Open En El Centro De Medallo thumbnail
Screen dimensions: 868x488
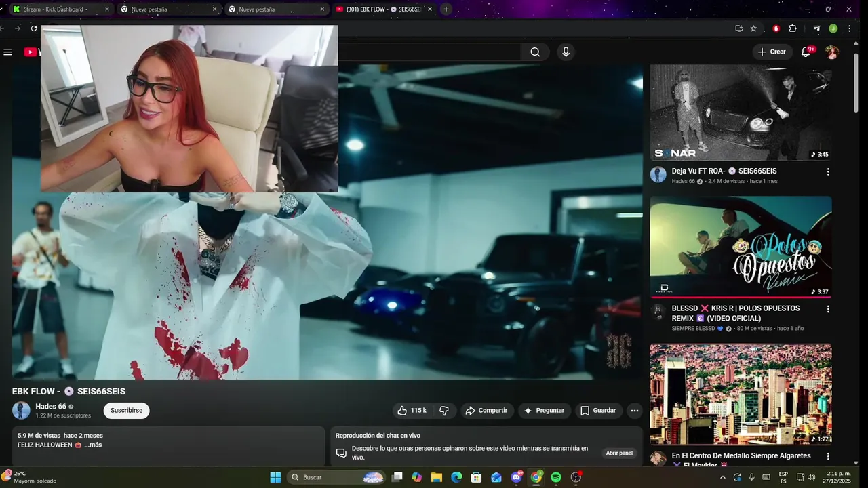(741, 394)
